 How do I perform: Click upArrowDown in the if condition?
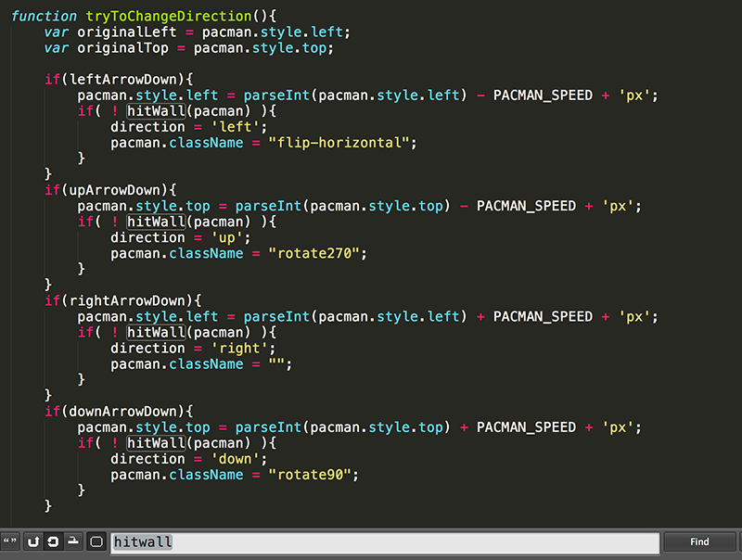click(x=114, y=190)
